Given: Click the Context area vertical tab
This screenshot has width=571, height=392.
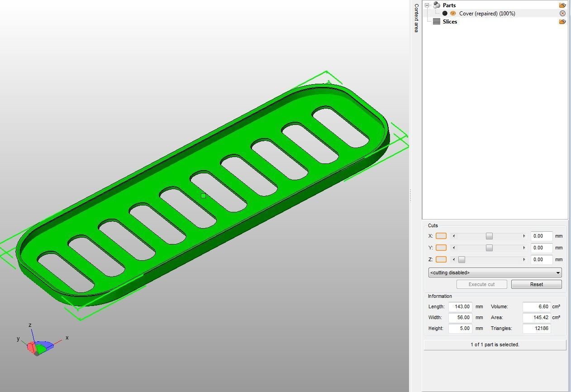Looking at the screenshot, I should coord(416,18).
